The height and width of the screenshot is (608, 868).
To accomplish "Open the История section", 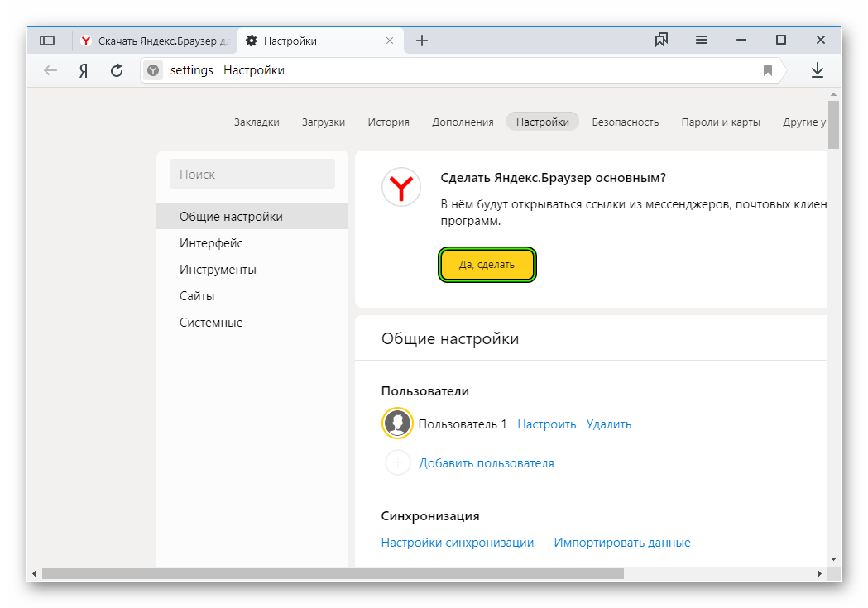I will point(389,122).
